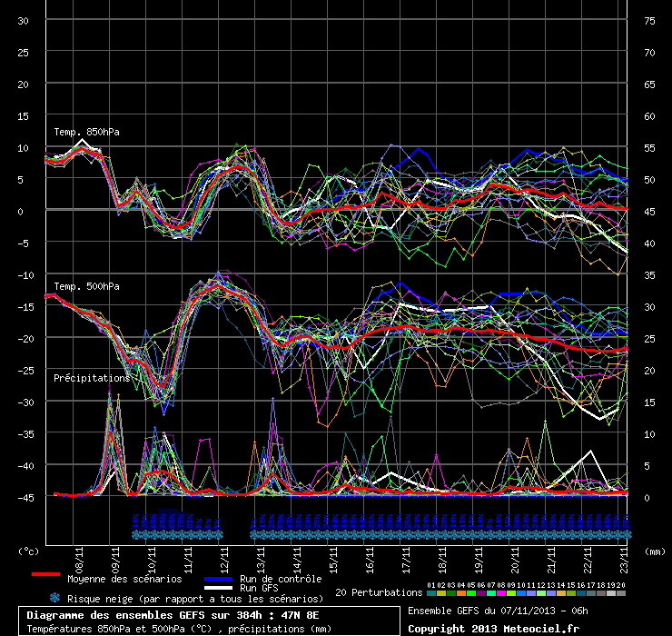Click the white 'Run GFS' legend line
672x636 pixels.
(219, 588)
